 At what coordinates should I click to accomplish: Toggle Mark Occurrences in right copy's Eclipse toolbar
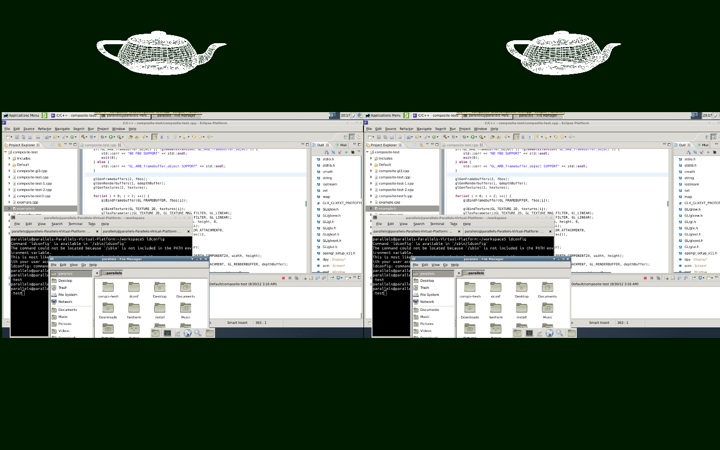pyautogui.click(x=516, y=137)
